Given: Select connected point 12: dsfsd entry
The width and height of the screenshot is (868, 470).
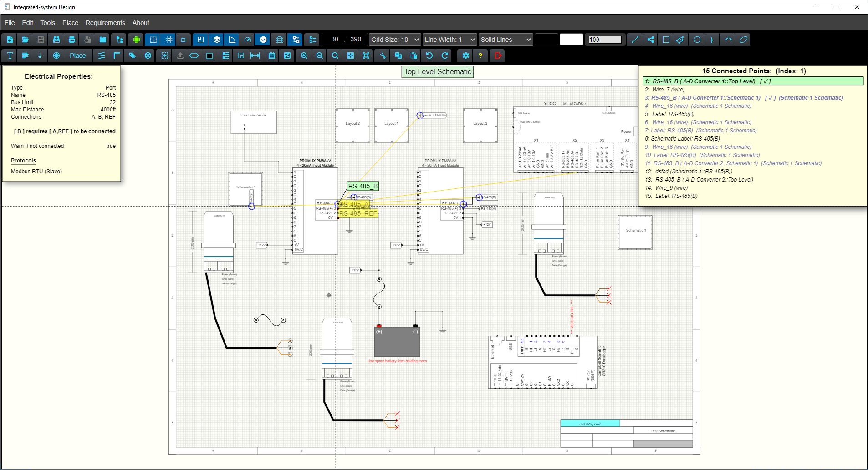Looking at the screenshot, I should tap(689, 172).
